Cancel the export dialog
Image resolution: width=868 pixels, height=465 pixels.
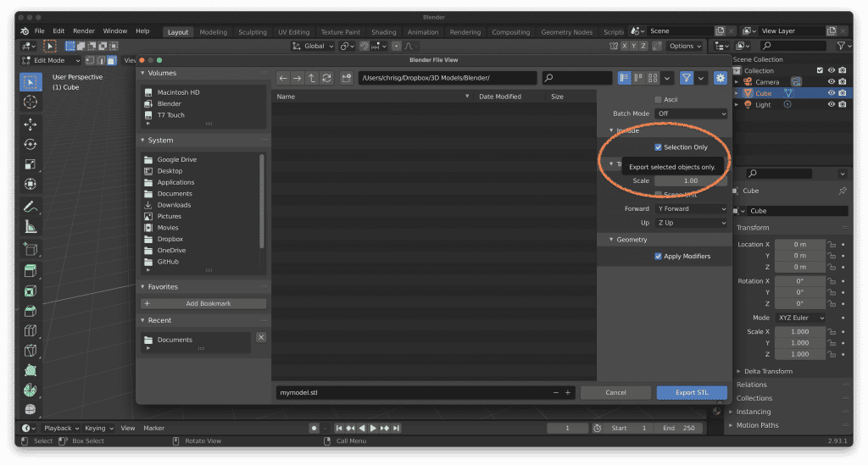click(615, 392)
